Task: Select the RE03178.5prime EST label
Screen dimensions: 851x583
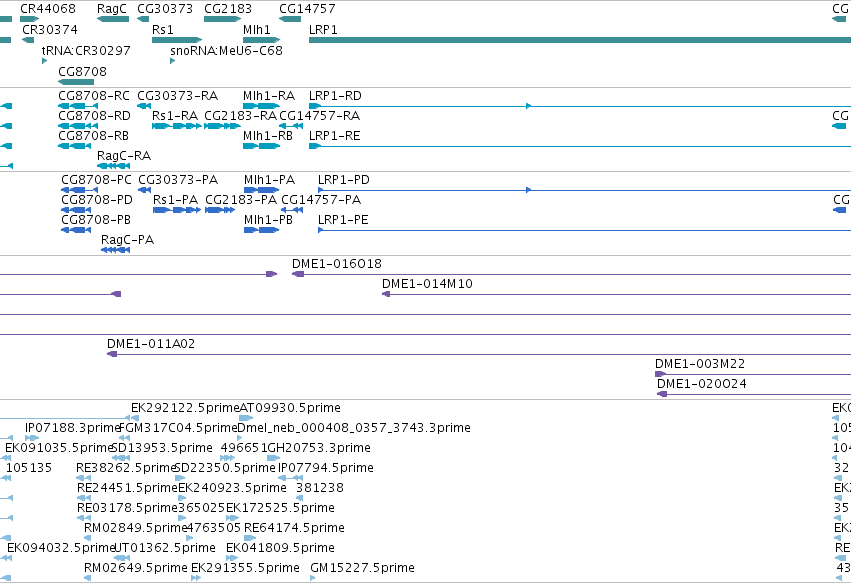Action: (128, 508)
